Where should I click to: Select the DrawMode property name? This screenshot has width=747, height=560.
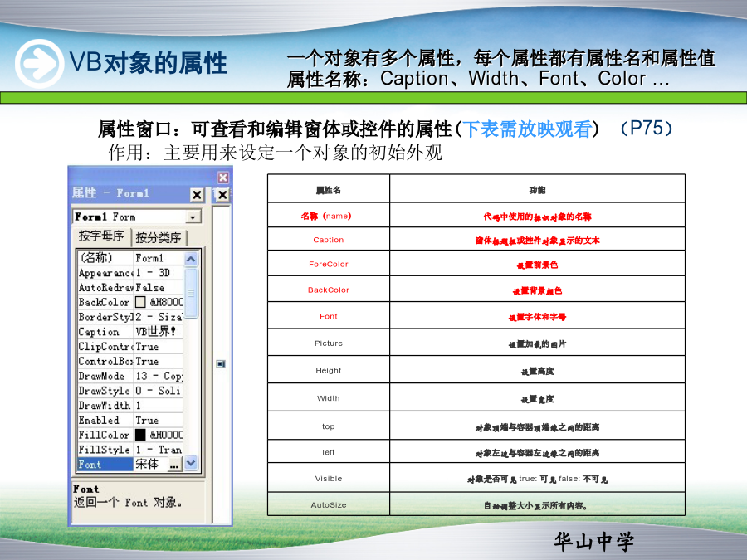tap(105, 376)
